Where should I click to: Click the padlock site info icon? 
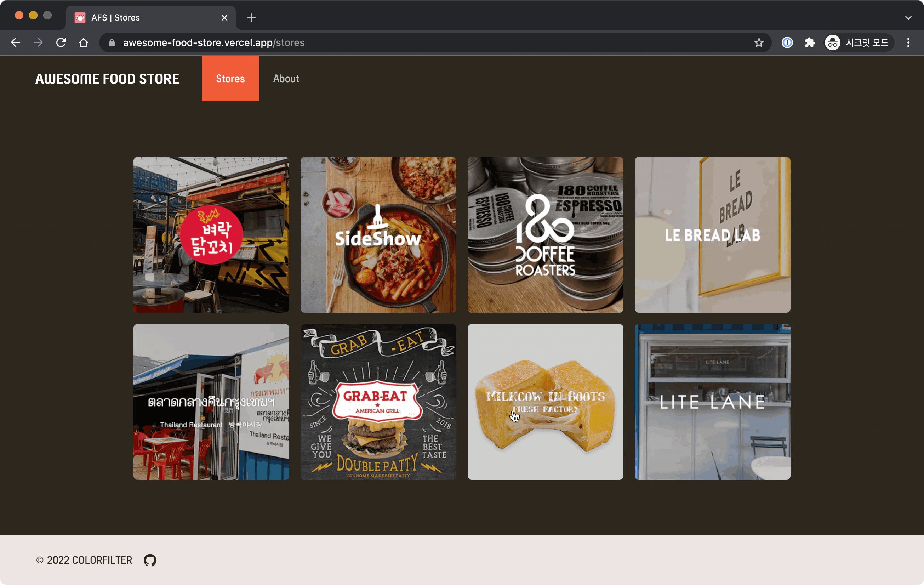(112, 42)
